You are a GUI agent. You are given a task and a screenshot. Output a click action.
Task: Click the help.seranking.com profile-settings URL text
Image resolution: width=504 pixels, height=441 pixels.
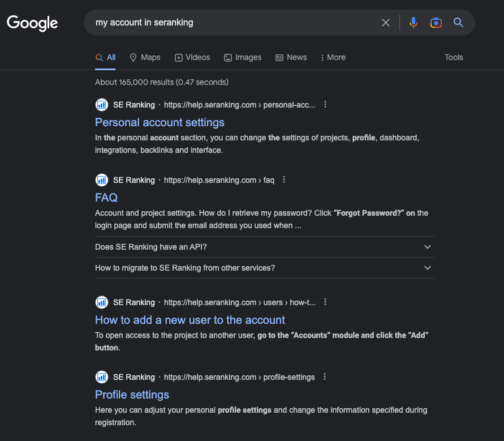(x=239, y=377)
